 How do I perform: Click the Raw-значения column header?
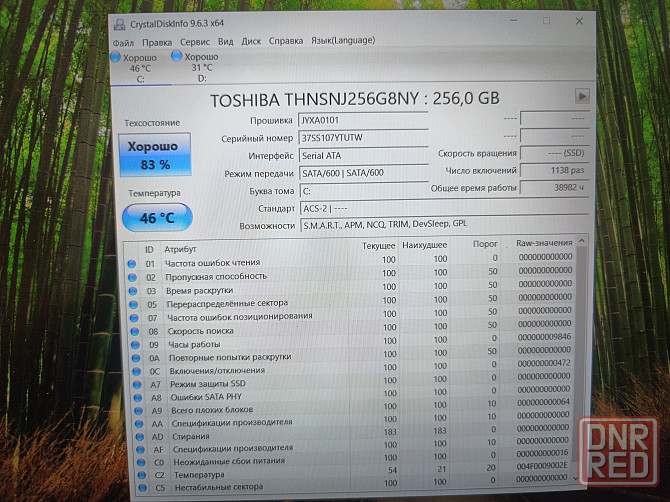(x=544, y=243)
